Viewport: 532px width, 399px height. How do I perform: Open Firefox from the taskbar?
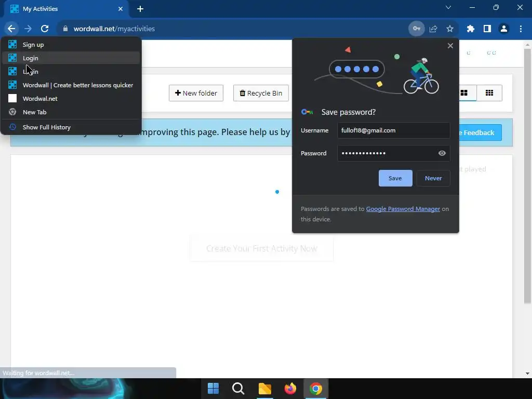click(290, 389)
